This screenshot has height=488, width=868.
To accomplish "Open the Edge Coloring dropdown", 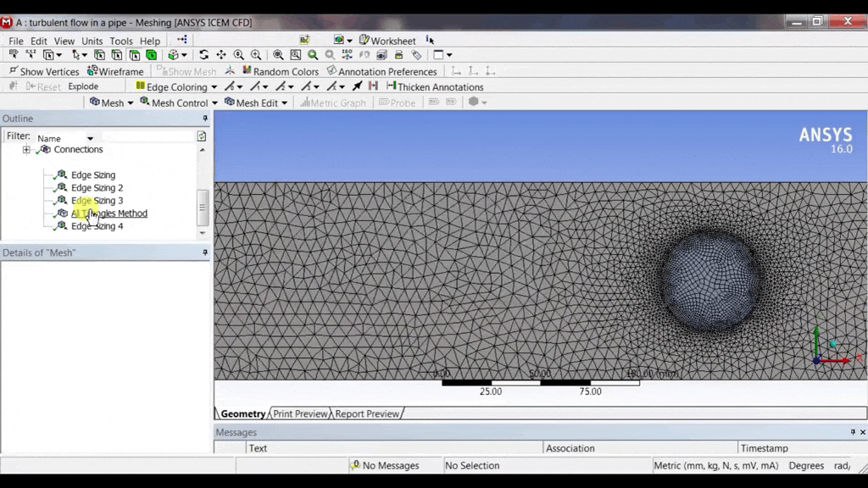I will point(176,86).
